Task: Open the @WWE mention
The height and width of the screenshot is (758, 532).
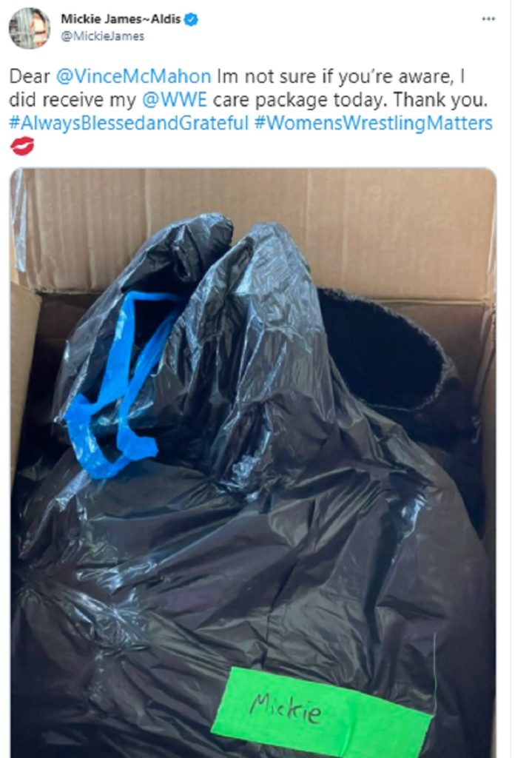Action: tap(175, 100)
